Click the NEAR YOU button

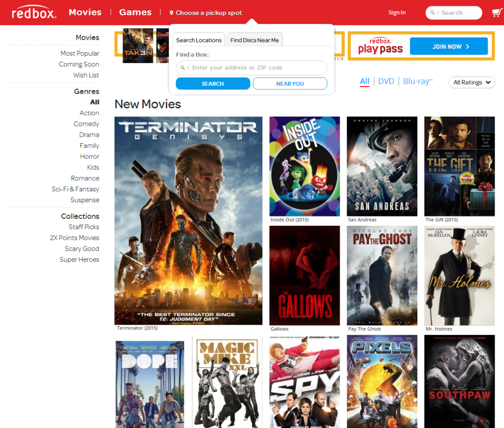[290, 83]
